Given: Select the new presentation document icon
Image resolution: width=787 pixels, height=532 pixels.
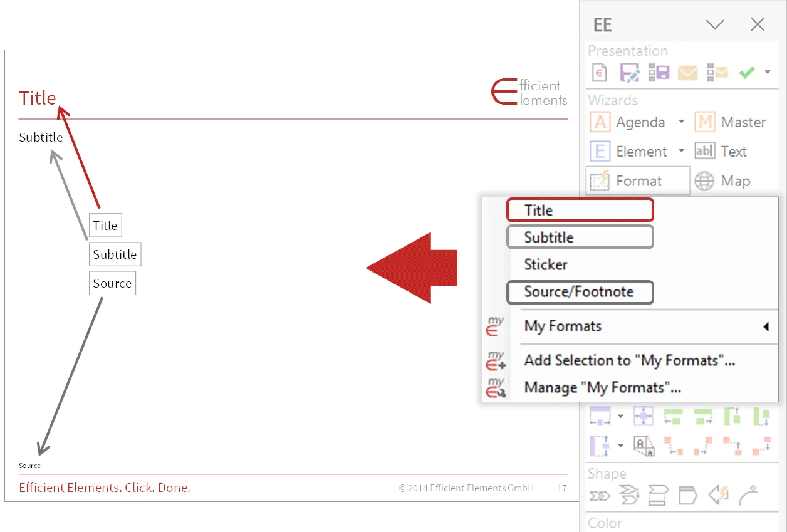Looking at the screenshot, I should click(600, 72).
